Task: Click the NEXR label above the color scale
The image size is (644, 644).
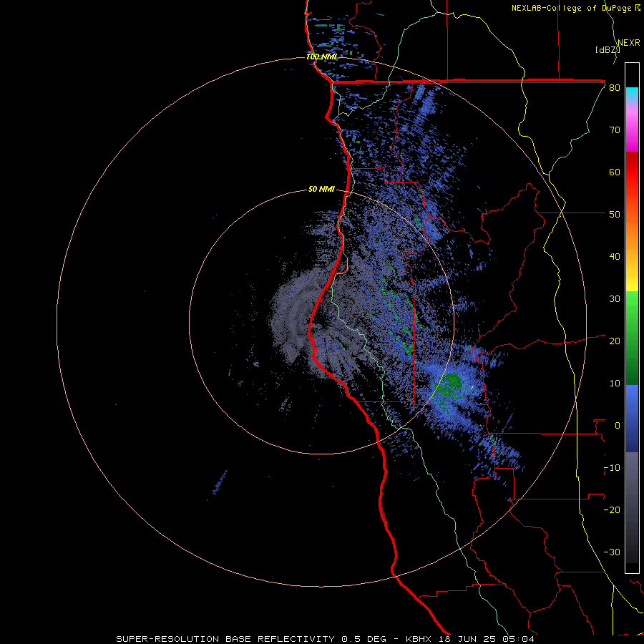Action: point(629,43)
